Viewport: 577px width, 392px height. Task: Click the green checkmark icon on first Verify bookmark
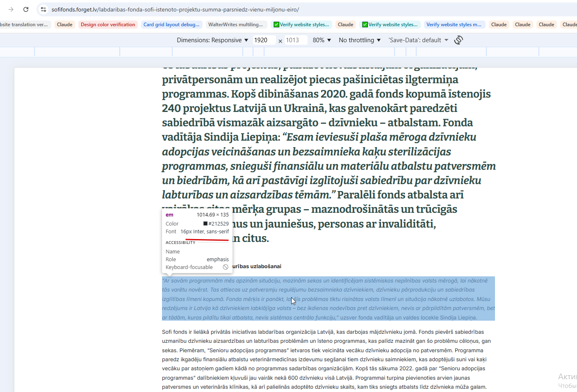(x=276, y=25)
